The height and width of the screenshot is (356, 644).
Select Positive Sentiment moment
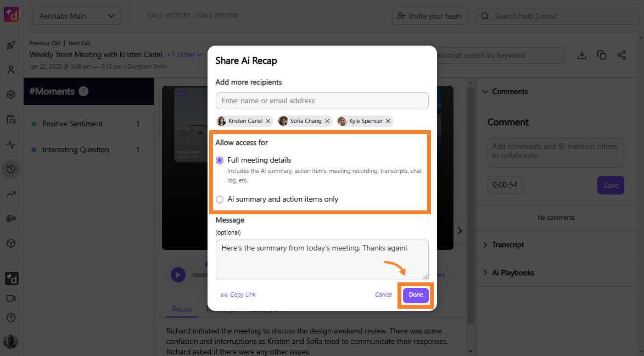86,124
